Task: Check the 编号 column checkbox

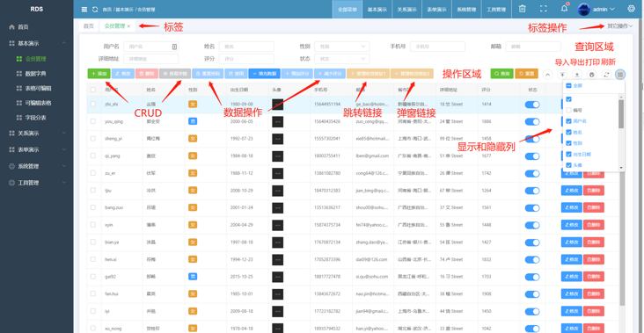Action: (x=568, y=110)
